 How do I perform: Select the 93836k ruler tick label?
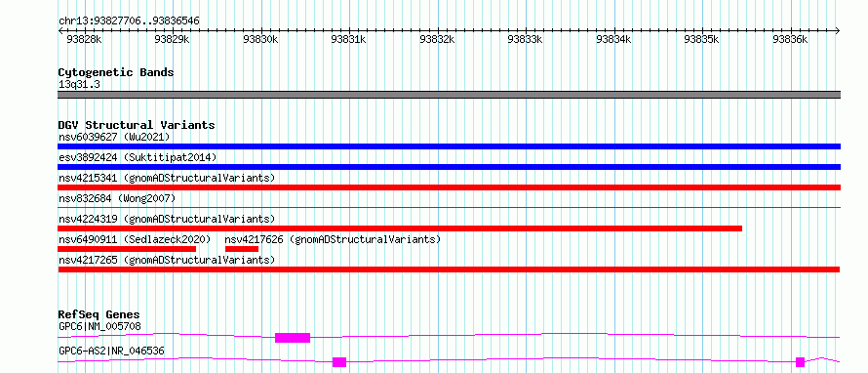pyautogui.click(x=791, y=39)
